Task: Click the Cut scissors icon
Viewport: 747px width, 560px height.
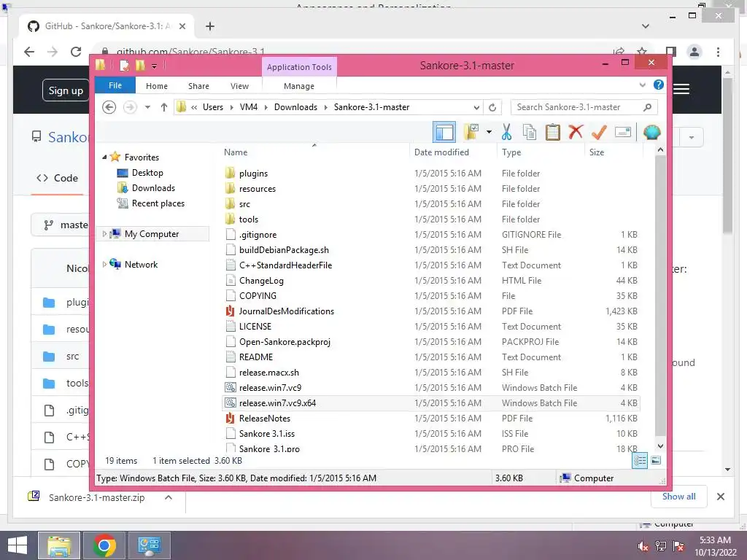Action: pyautogui.click(x=506, y=132)
